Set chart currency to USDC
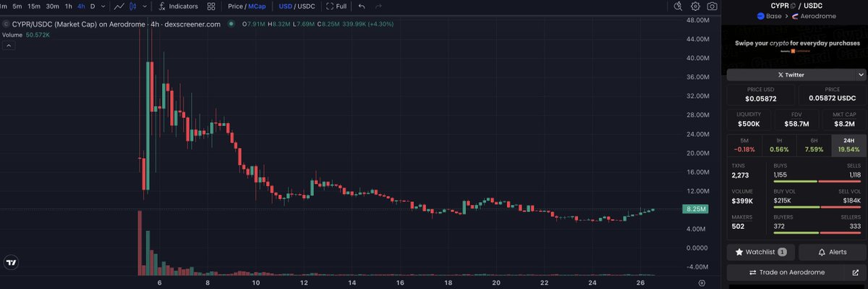Viewport: 868px width, 289px height. tap(307, 6)
